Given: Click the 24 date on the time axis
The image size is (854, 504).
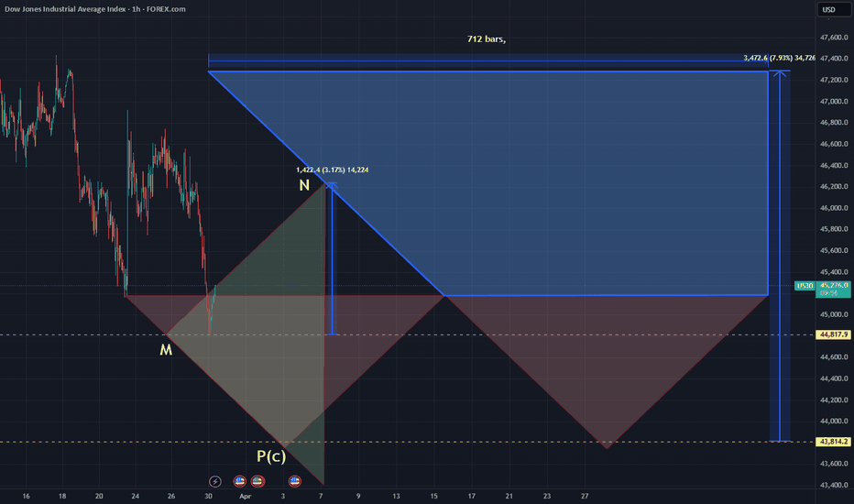Looking at the screenshot, I should [135, 497].
